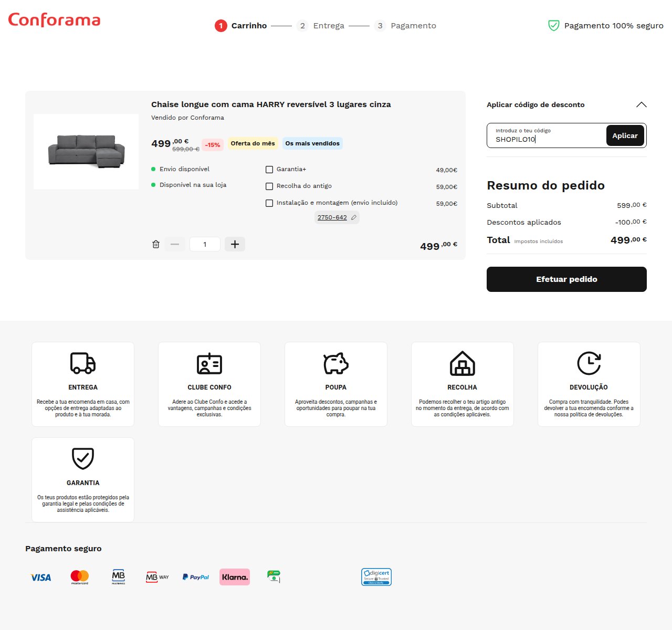Click Vendido por Conforama text
The height and width of the screenshot is (630, 672).
(x=187, y=118)
